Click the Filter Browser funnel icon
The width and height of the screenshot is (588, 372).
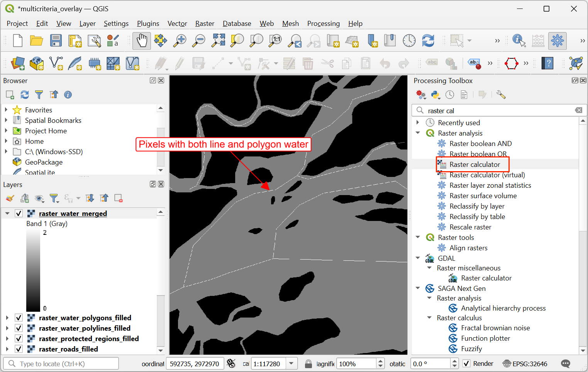point(39,95)
